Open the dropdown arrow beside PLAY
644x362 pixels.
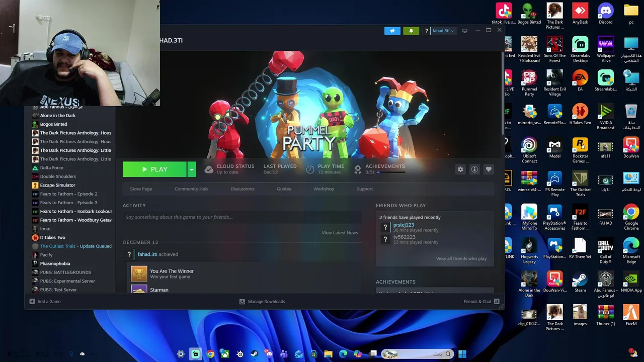click(191, 169)
